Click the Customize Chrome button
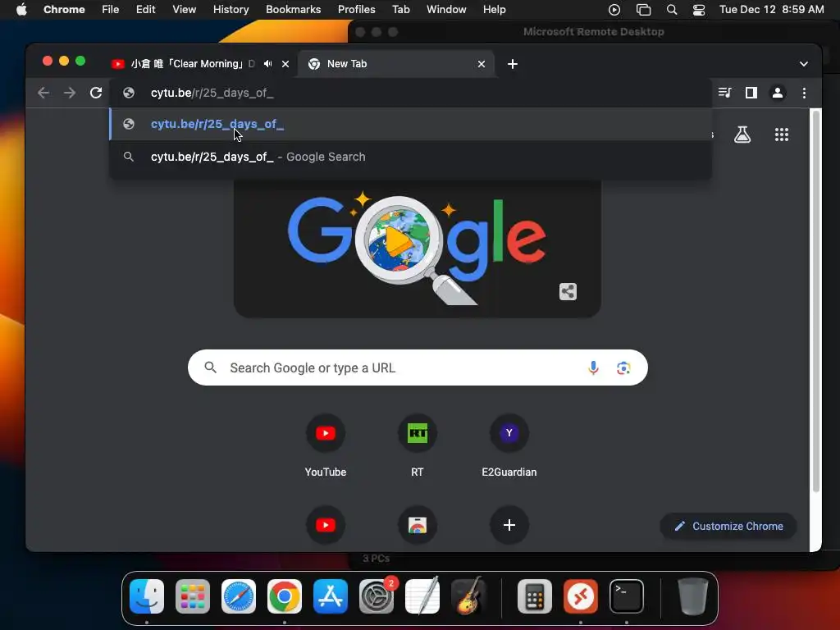This screenshot has height=630, width=840. click(x=728, y=526)
